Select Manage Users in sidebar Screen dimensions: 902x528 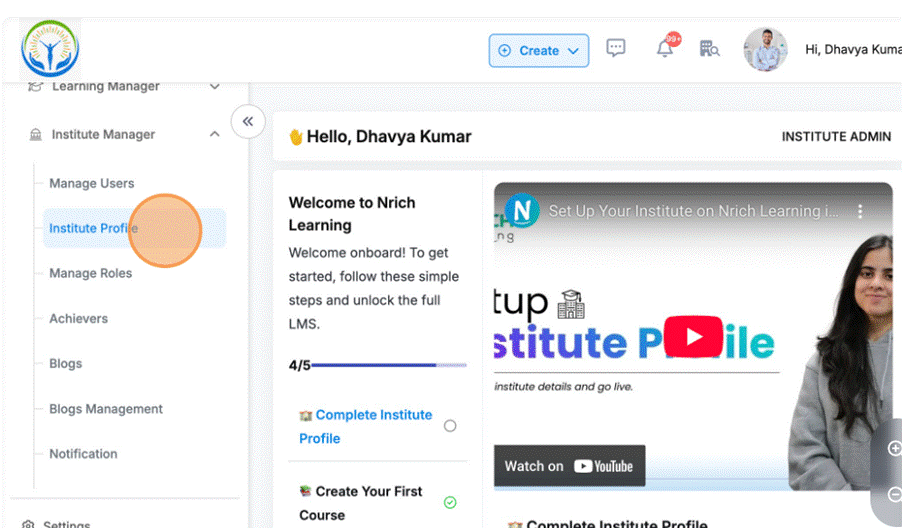click(x=92, y=183)
